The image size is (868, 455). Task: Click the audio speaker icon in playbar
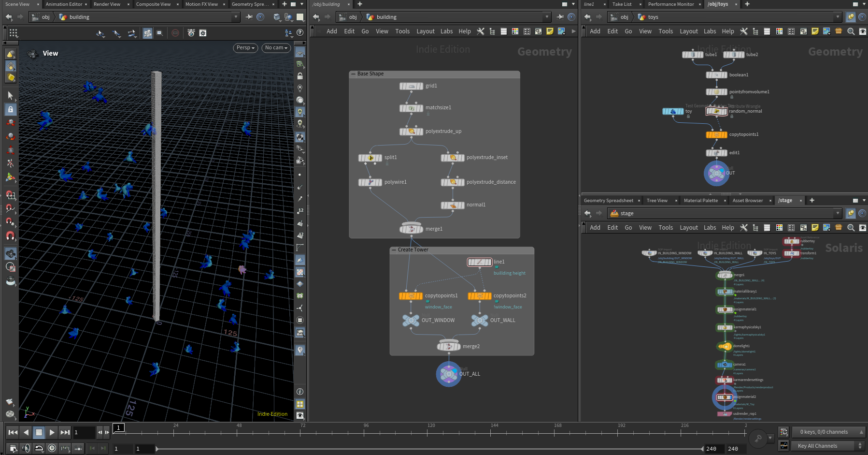(x=26, y=448)
